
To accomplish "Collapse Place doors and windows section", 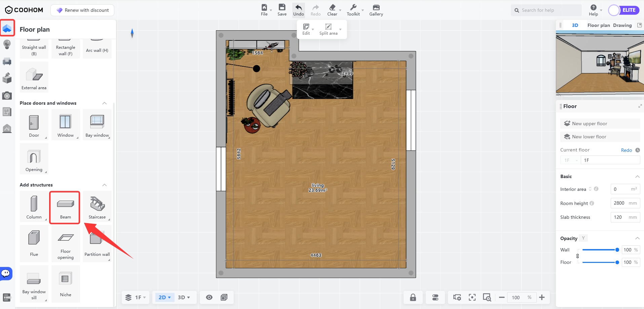I will [x=105, y=103].
